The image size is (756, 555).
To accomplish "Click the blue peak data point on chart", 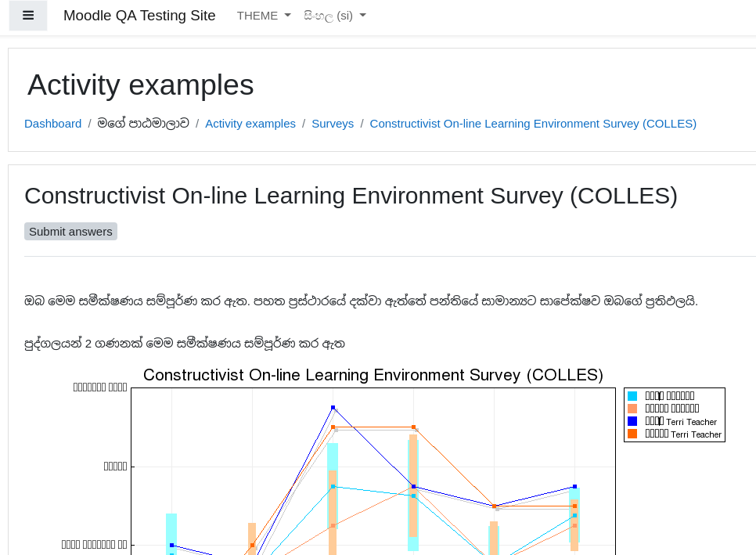I will point(333,408).
